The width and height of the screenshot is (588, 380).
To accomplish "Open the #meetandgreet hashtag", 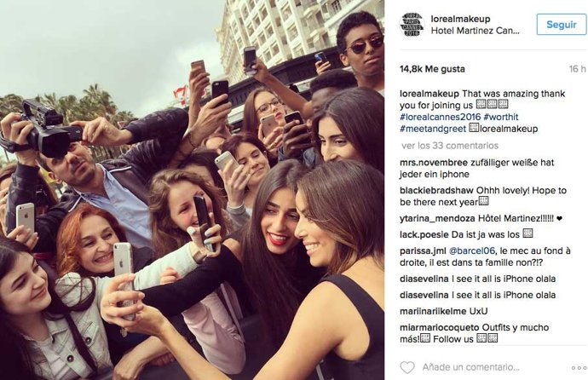I will (433, 129).
